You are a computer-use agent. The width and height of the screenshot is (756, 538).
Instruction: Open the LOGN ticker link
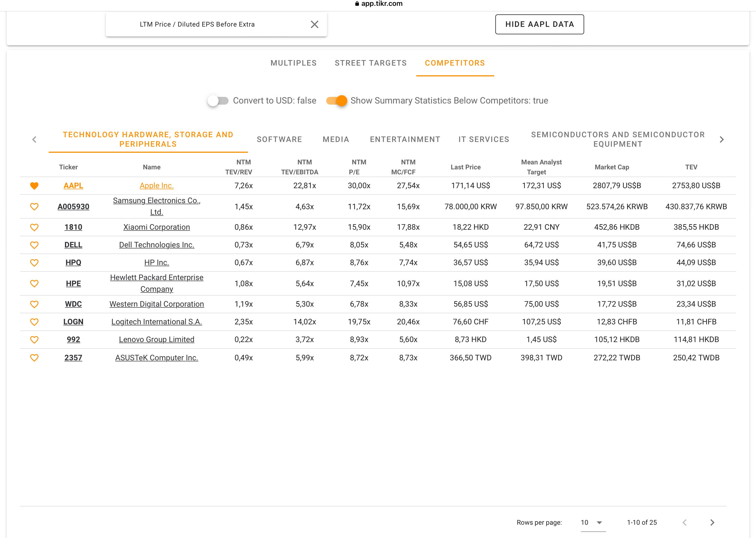73,322
